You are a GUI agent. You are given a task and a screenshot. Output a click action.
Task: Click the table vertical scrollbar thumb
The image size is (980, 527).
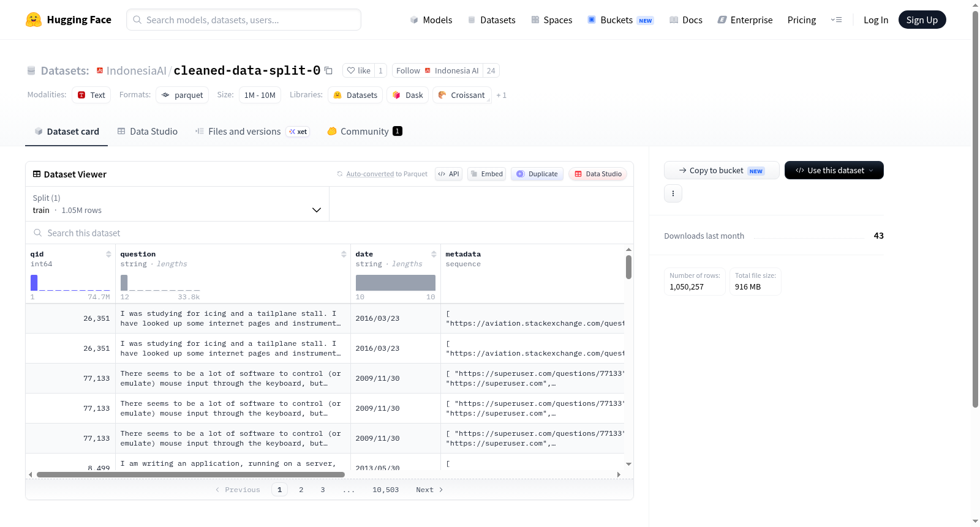tap(628, 267)
